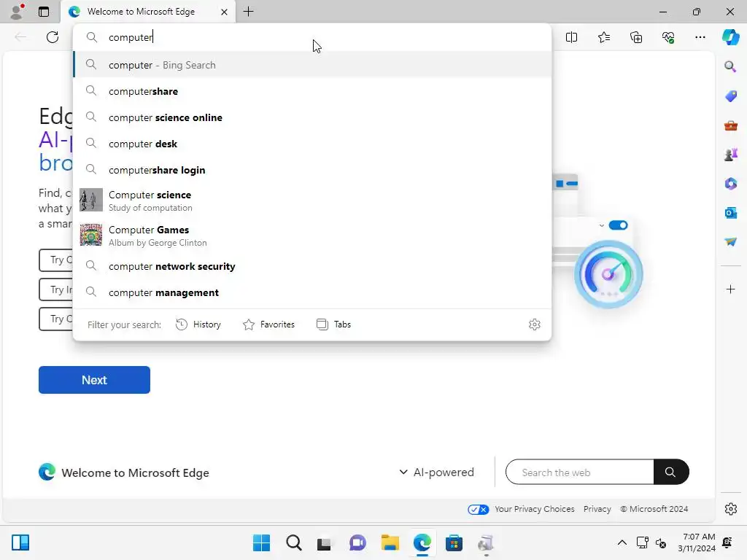747x560 pixels.
Task: Select 'computer network security' suggestion
Action: (x=312, y=265)
